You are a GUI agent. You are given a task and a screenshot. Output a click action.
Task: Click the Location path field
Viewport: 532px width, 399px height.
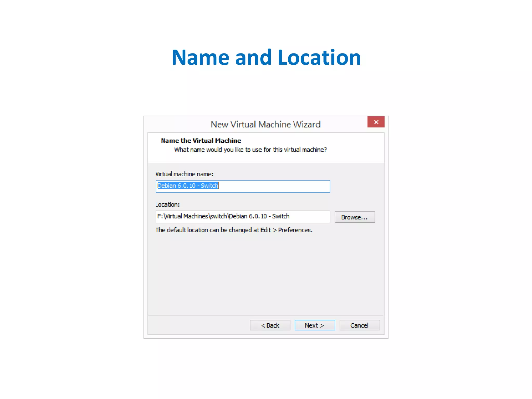point(243,217)
